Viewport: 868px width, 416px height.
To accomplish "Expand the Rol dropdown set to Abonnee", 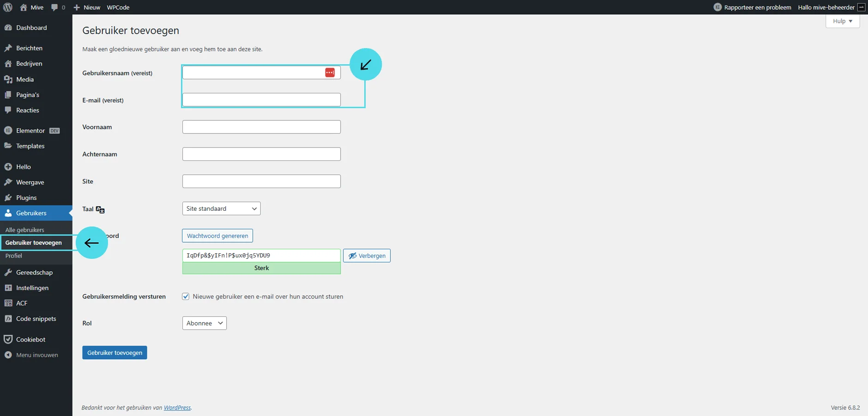I will [x=204, y=324].
